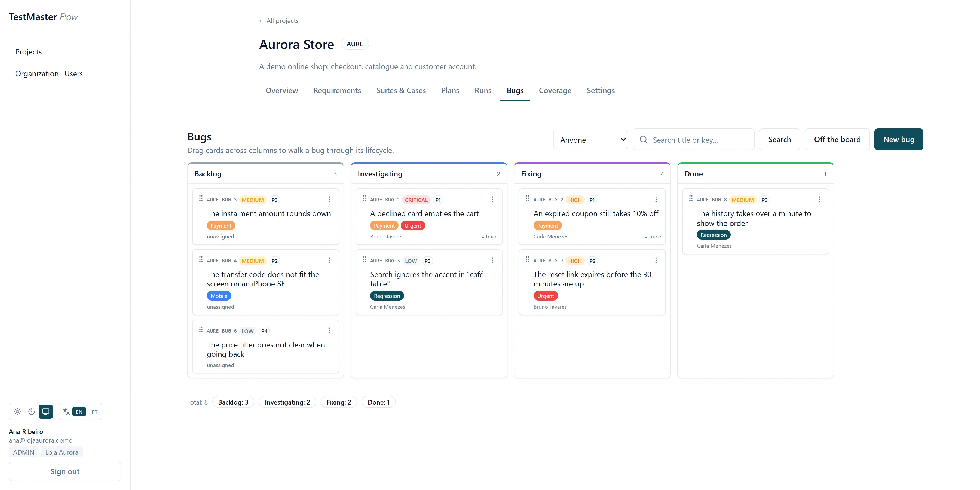Viewport: 980px width, 490px height.
Task: Click Sign out button
Action: pos(65,471)
